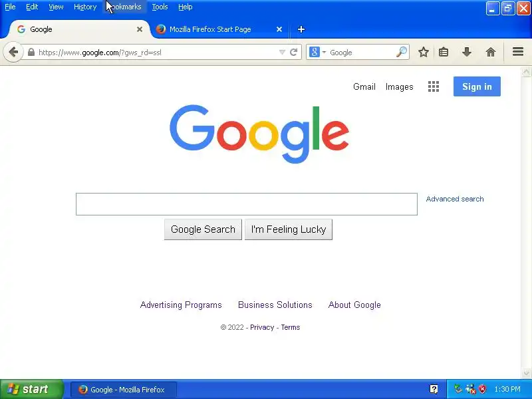This screenshot has width=532, height=399.
Task: Go to the home page icon
Action: point(491,53)
